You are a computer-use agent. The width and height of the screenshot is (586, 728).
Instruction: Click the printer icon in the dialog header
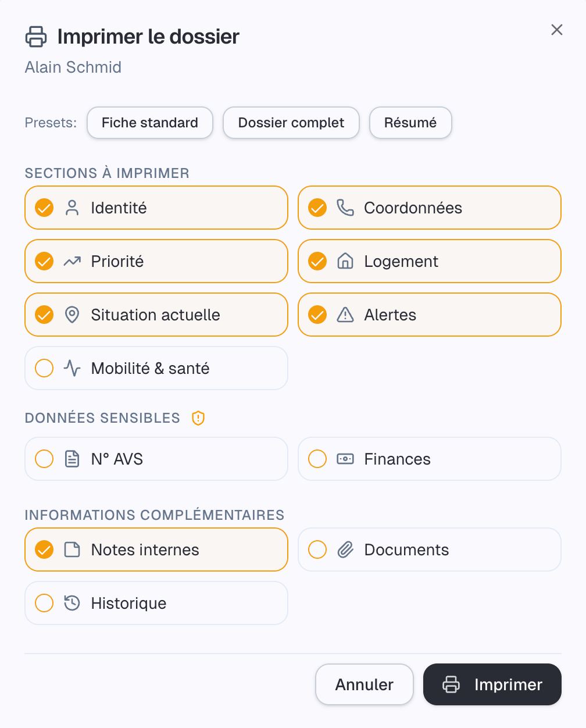pyautogui.click(x=36, y=36)
